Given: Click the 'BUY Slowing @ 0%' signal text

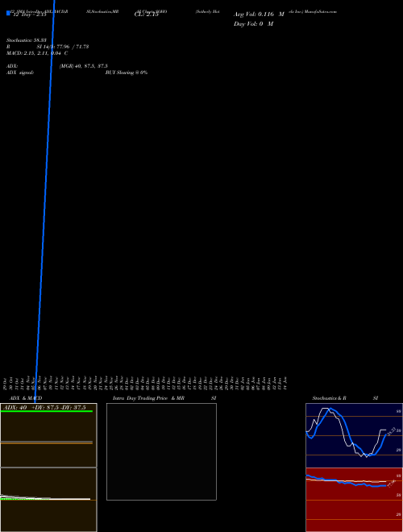Looking at the screenshot, I should 127,73.
